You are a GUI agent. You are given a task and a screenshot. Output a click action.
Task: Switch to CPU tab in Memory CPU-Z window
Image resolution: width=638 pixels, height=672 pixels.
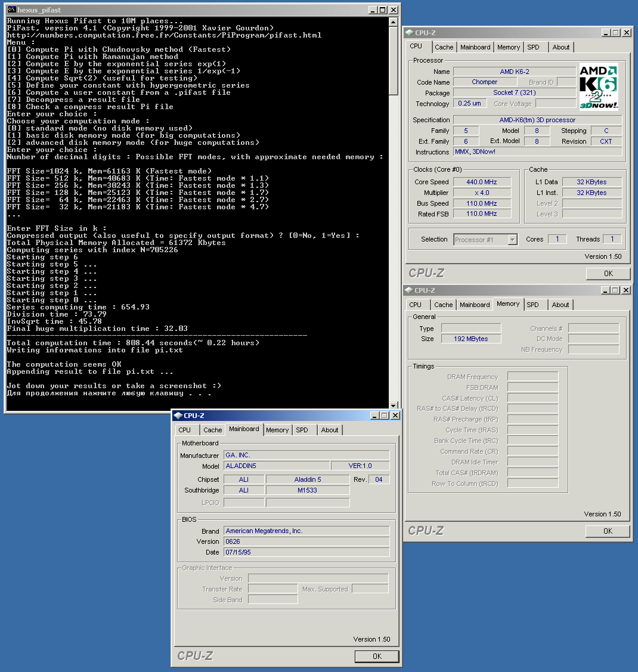tap(415, 305)
